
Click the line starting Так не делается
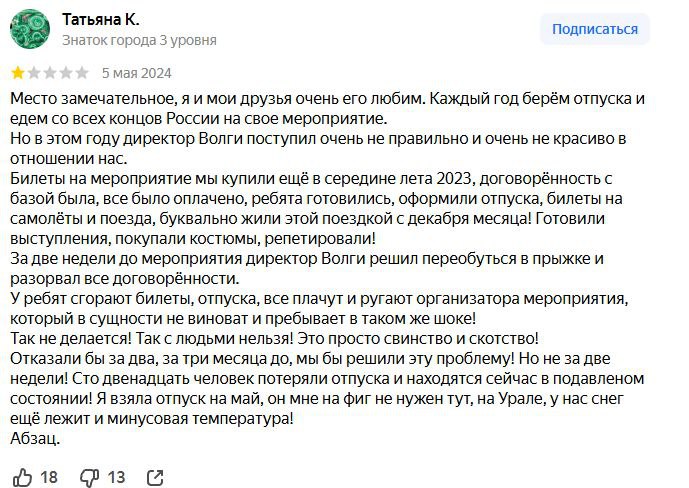(274, 339)
